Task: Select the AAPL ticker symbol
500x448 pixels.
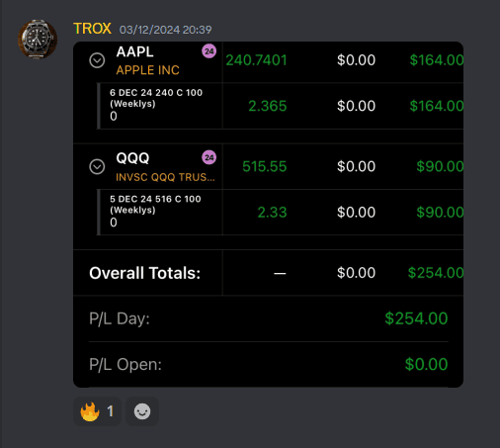Action: click(x=135, y=51)
